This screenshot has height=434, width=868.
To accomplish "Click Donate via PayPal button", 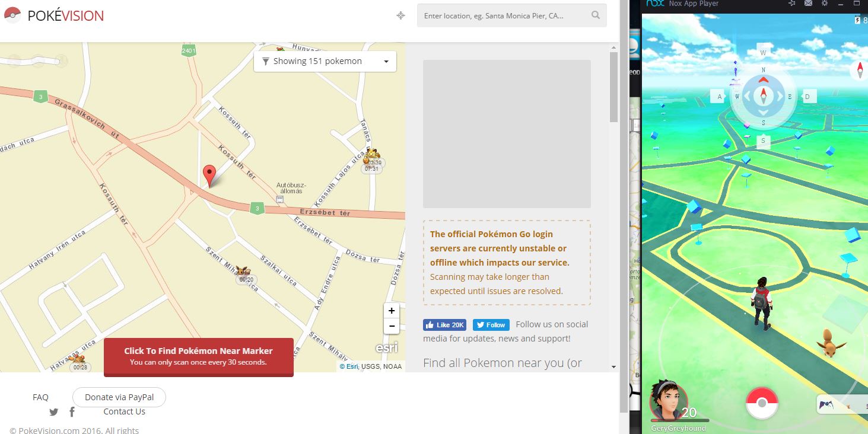I will pyautogui.click(x=119, y=397).
